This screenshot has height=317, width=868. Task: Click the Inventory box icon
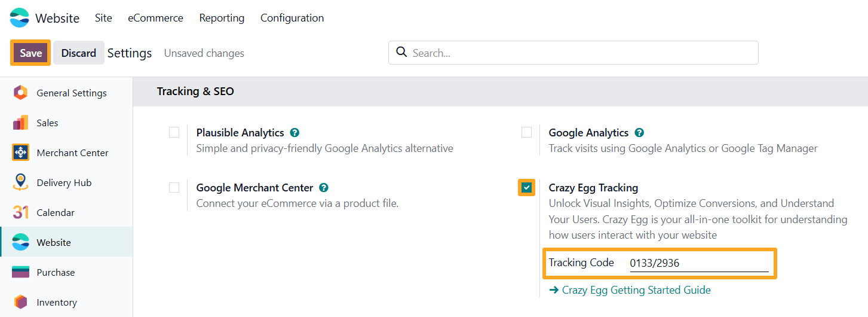pyautogui.click(x=20, y=302)
